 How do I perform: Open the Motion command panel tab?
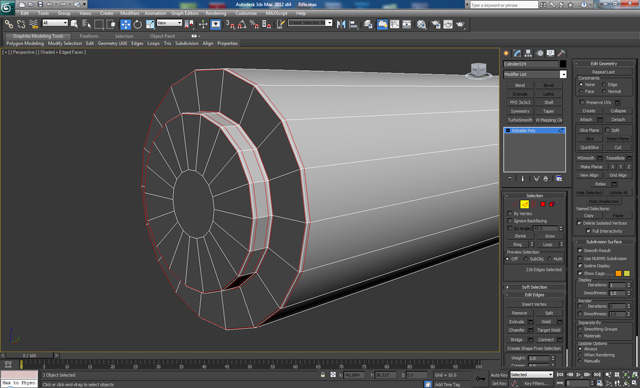(540, 53)
